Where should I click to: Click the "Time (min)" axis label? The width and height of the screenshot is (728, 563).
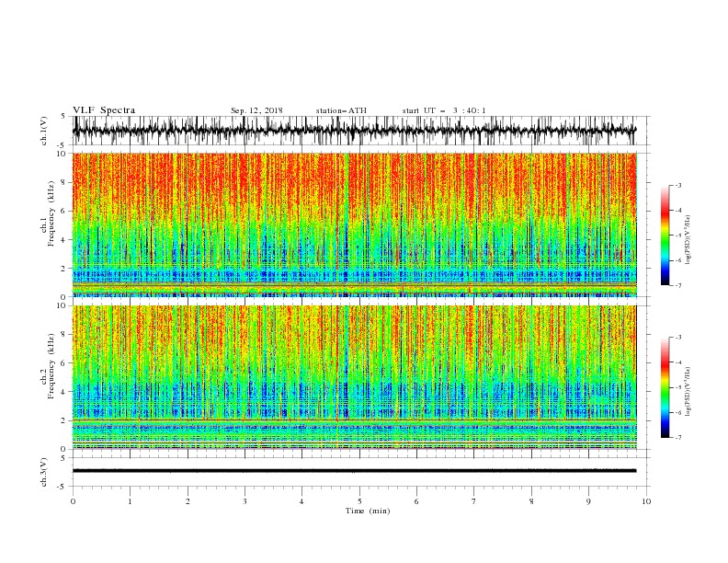(368, 511)
